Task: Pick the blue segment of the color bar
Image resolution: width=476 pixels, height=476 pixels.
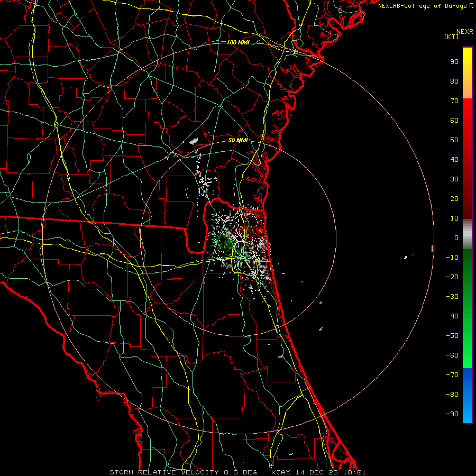Action: pos(467,396)
